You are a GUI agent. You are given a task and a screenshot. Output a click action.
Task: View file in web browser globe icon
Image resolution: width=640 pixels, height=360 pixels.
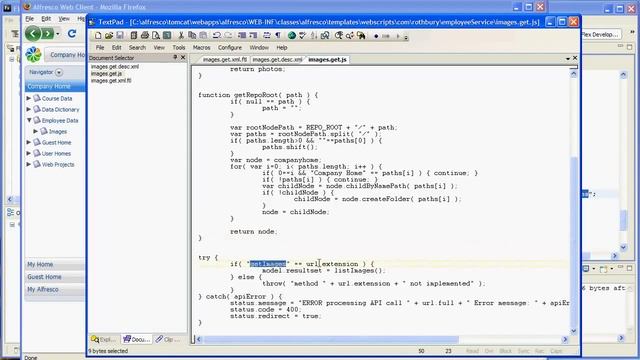point(292,36)
